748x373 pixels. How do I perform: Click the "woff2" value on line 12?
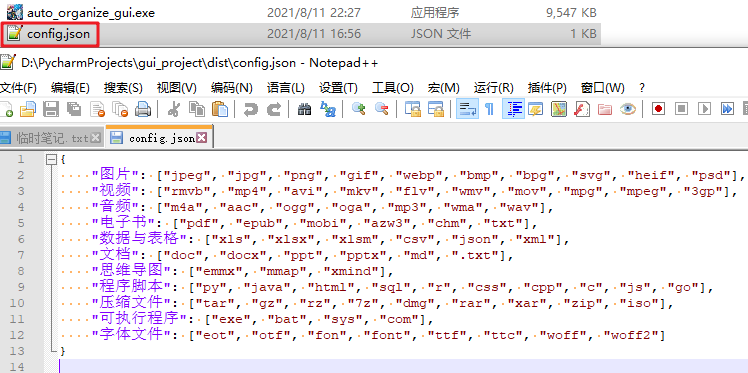pyautogui.click(x=631, y=336)
